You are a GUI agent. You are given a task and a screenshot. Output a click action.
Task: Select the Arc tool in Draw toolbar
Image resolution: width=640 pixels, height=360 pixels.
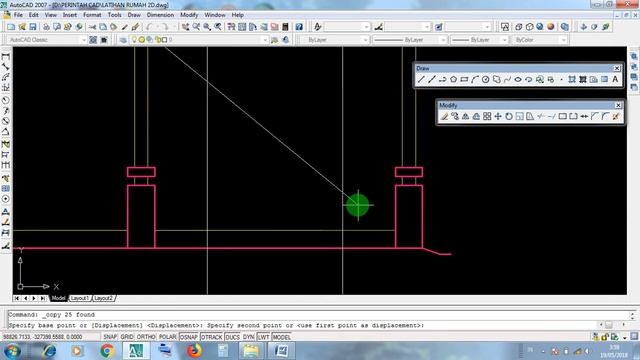pos(475,80)
